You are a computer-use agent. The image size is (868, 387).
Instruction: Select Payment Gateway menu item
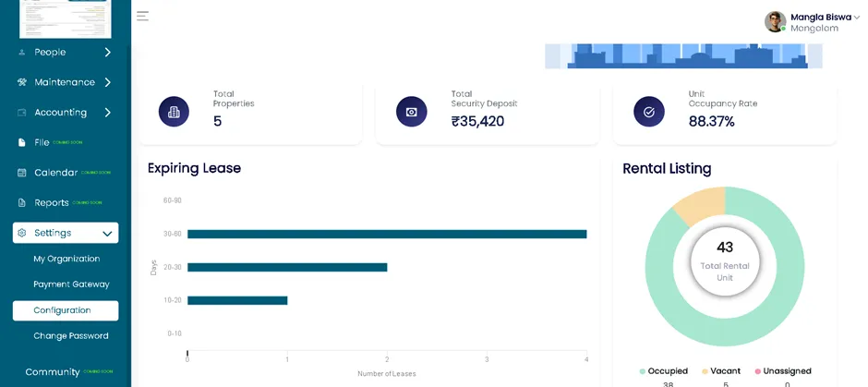point(71,284)
